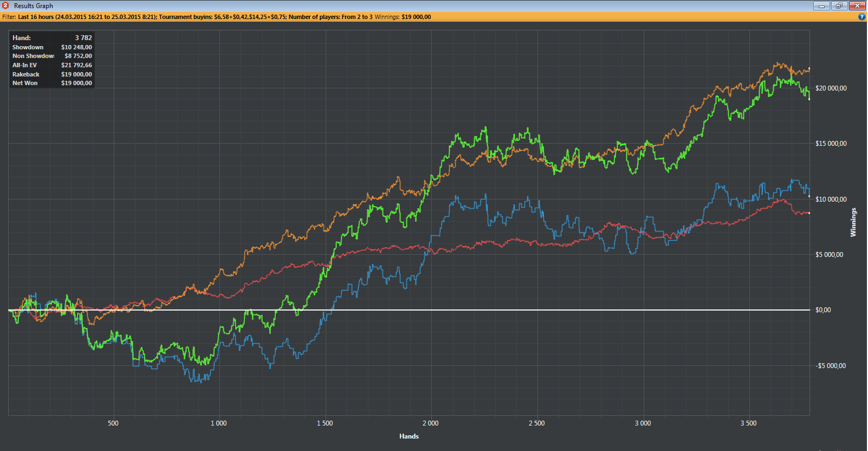Click the Winnings $19 000,00 filter summary

pos(403,17)
